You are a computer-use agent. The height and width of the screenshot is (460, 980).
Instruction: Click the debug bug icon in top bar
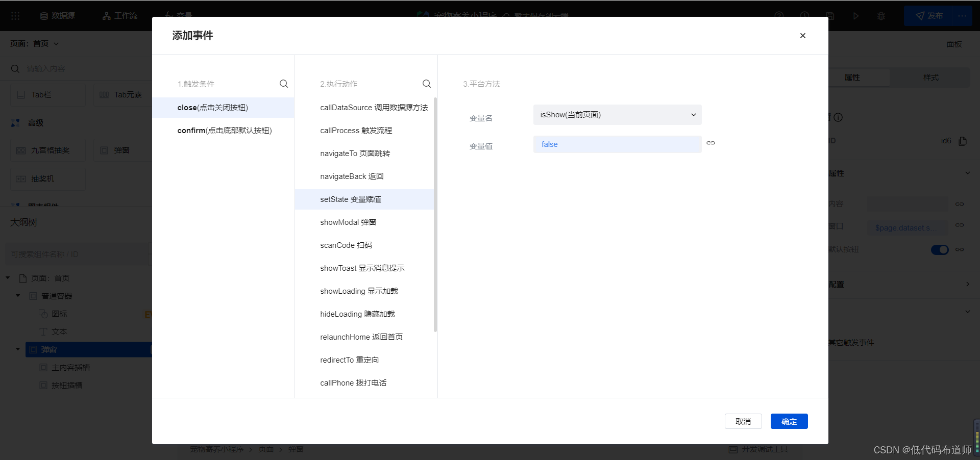point(881,16)
